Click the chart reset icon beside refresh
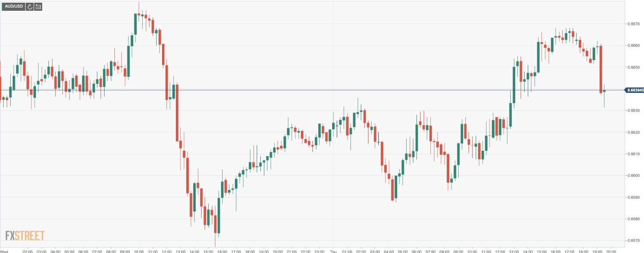This screenshot has height=253, width=644. click(38, 7)
